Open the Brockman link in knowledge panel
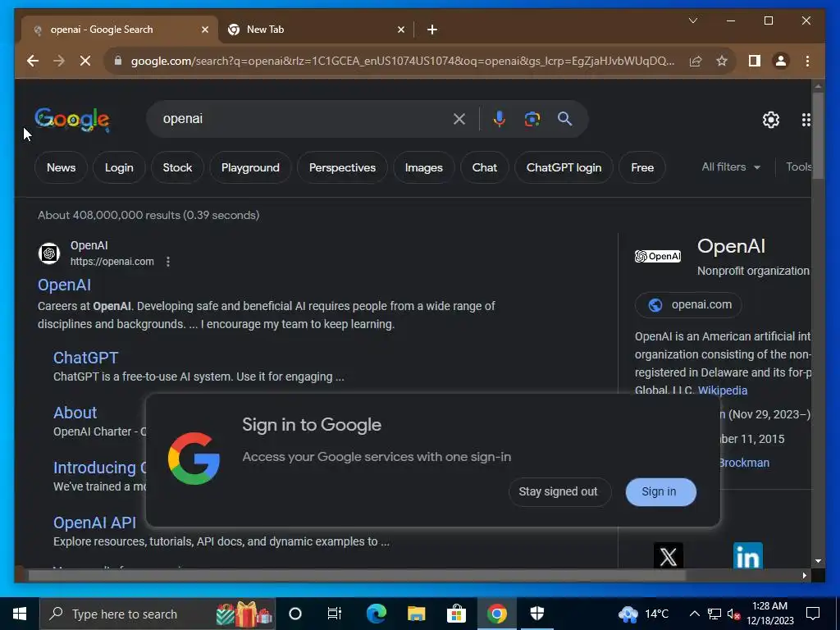Screen dimensions: 840x630 pos(744,463)
